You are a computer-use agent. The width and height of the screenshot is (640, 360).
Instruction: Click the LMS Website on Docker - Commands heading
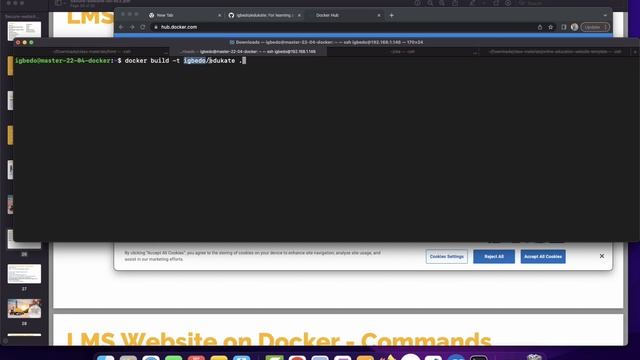279,340
